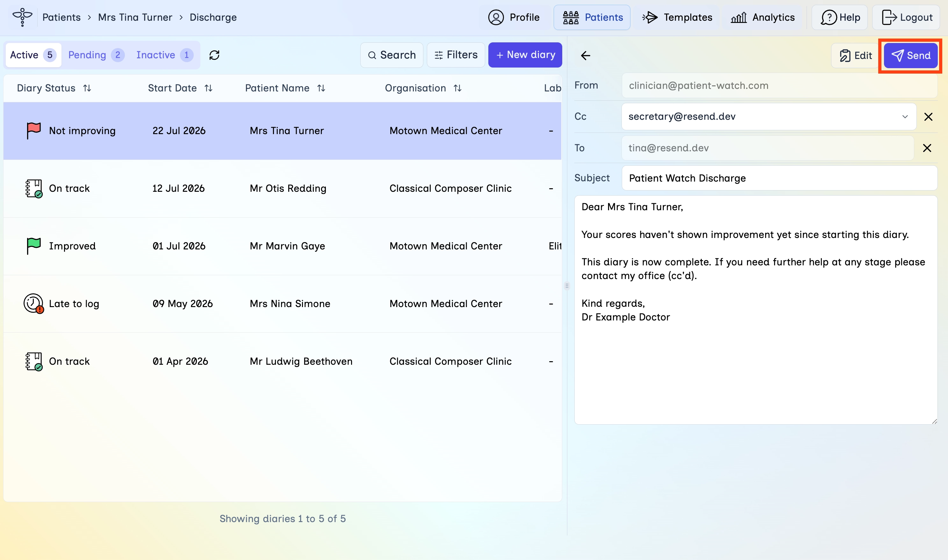Viewport: 948px width, 560px height.
Task: Click the Patient Name column header text
Action: click(277, 88)
